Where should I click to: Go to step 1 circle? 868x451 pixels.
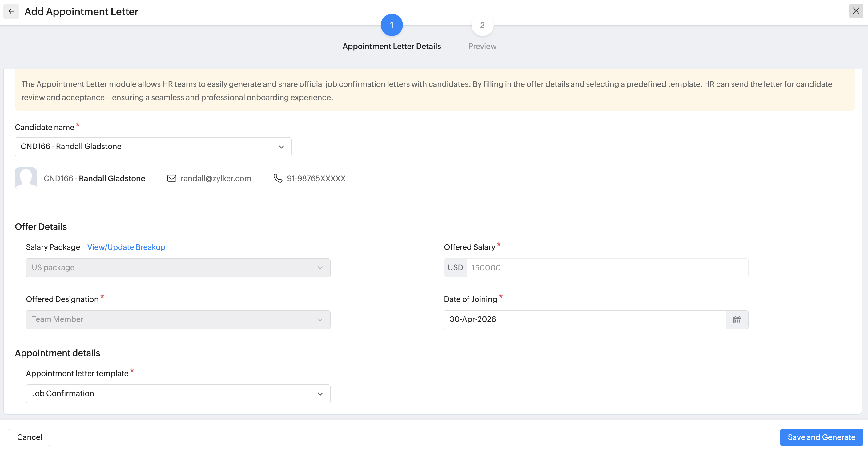pos(392,25)
